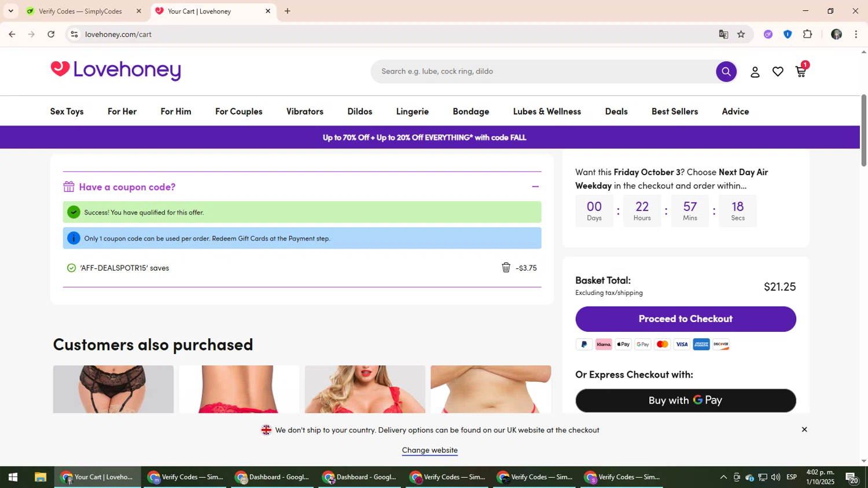This screenshot has height=488, width=868.
Task: Open the notification center icon
Action: pyautogui.click(x=852, y=478)
